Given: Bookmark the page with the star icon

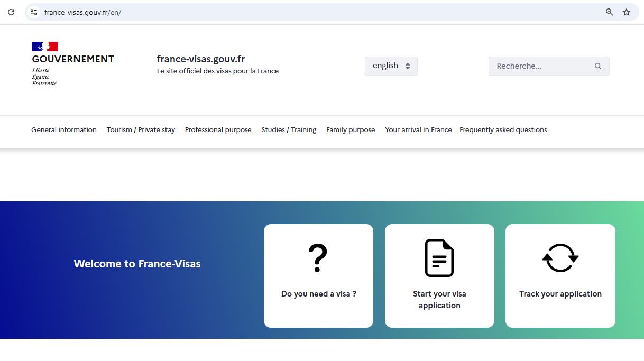Looking at the screenshot, I should [x=627, y=12].
